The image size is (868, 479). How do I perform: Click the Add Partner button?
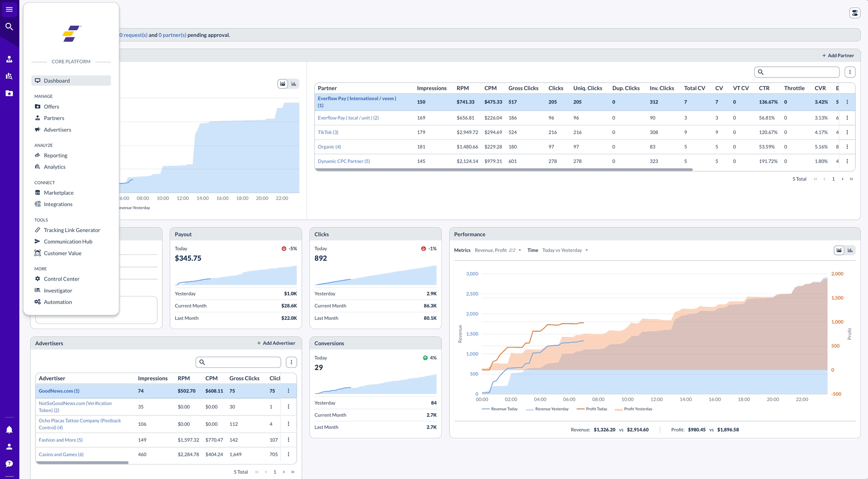838,56
